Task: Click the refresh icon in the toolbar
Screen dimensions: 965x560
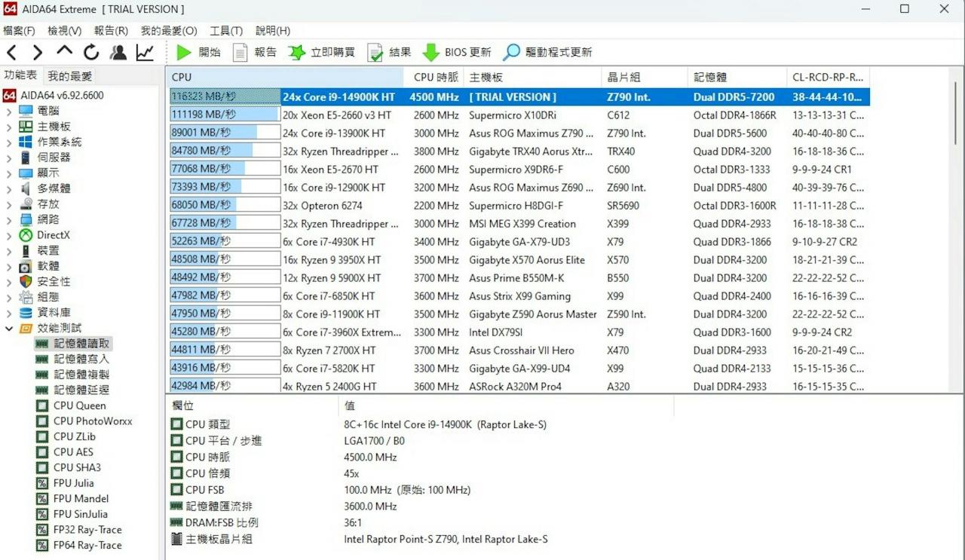Action: click(x=91, y=52)
